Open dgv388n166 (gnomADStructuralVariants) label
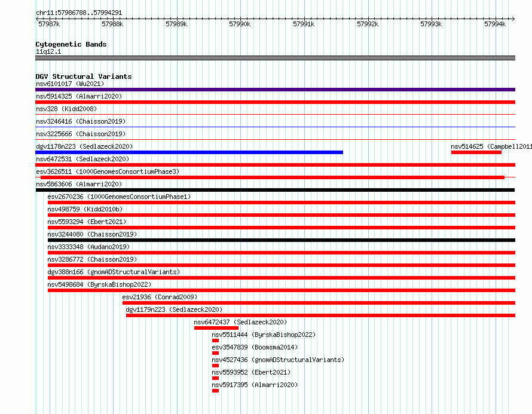 click(114, 272)
